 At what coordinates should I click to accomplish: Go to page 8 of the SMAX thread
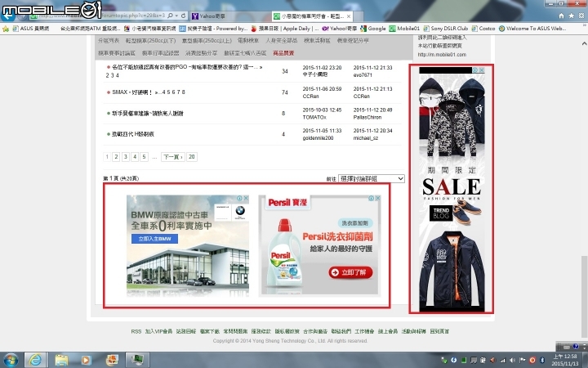[x=184, y=92]
